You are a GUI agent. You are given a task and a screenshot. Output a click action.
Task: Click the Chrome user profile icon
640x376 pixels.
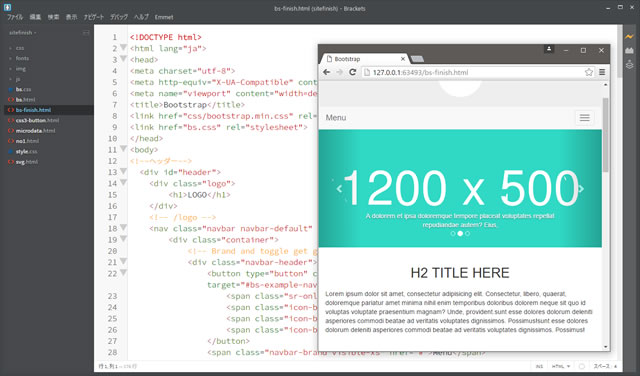549,49
